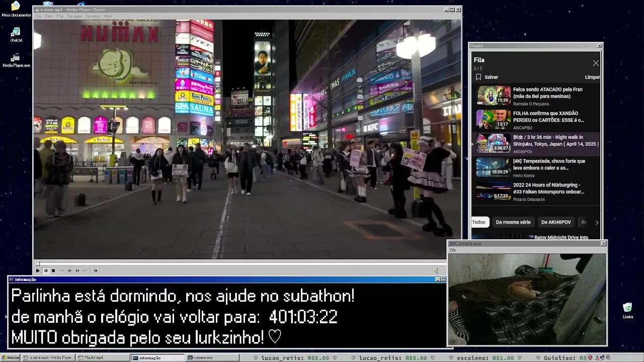Click the Da mesma série filter chip
The image size is (644, 362).
tap(513, 222)
